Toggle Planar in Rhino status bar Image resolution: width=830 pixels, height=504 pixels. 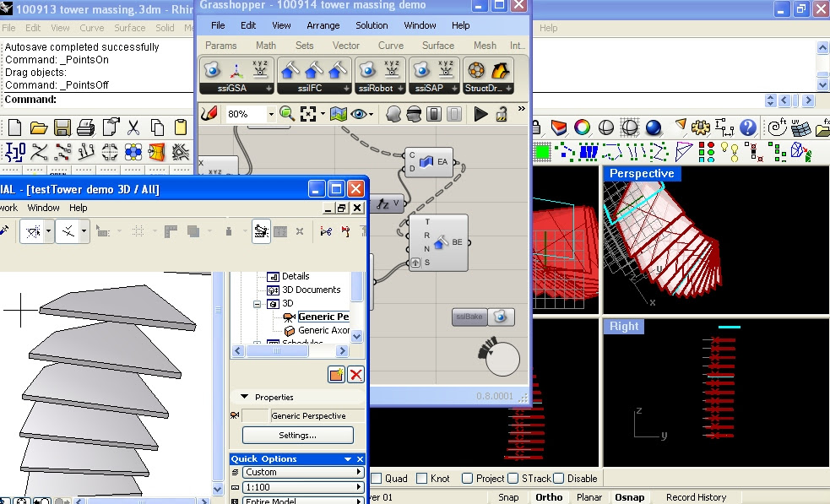point(589,497)
